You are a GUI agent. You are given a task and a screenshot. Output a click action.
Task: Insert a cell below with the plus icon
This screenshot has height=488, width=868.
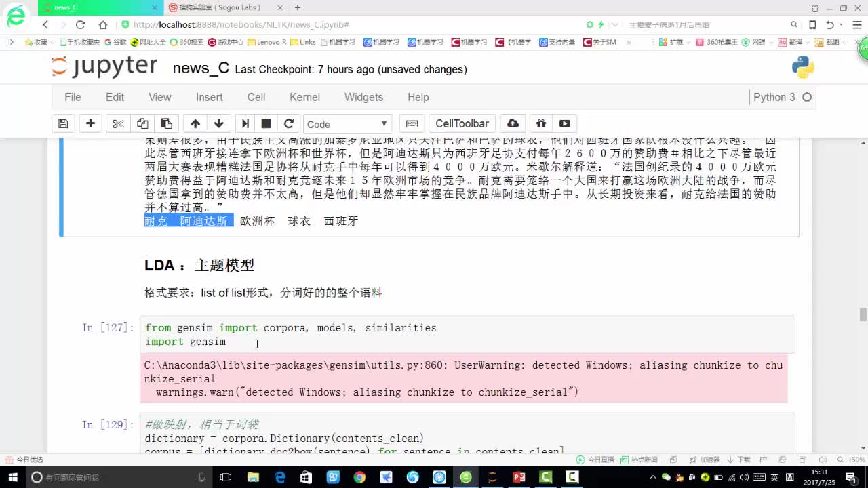(90, 123)
